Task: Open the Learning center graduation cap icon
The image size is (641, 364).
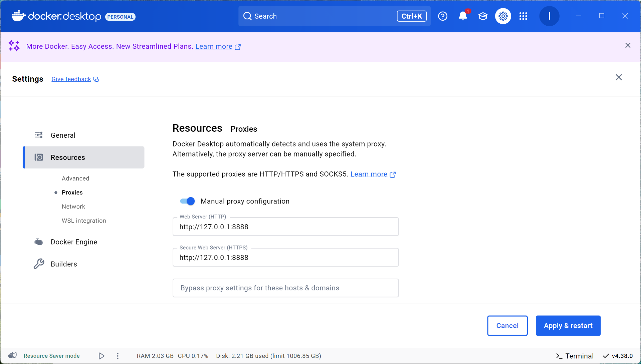Action: tap(483, 16)
